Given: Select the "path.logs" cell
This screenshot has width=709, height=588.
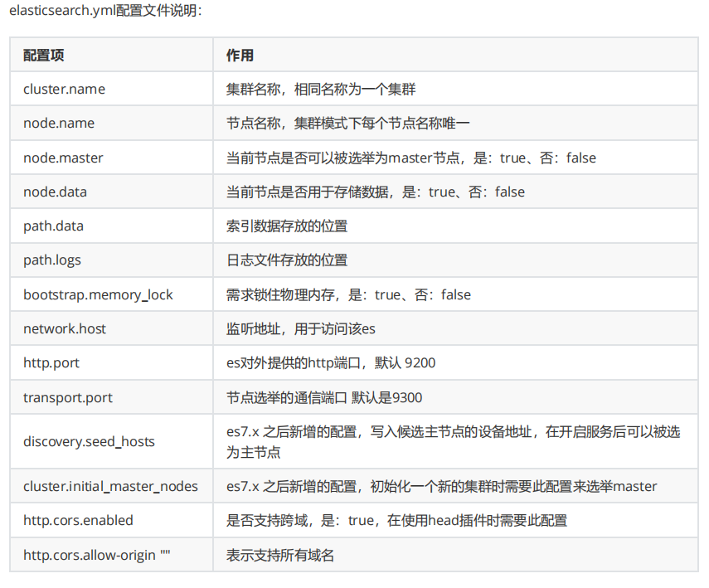Looking at the screenshot, I should click(111, 260).
